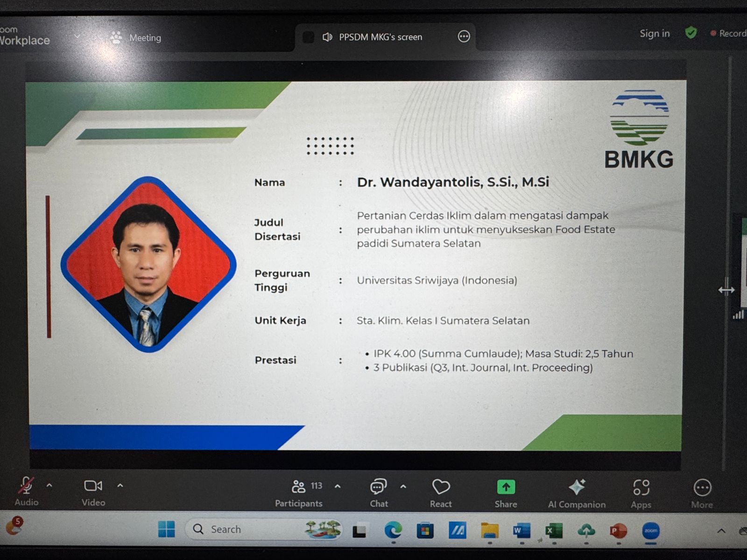Expand the video options chevron
This screenshot has height=560, width=747.
(120, 486)
